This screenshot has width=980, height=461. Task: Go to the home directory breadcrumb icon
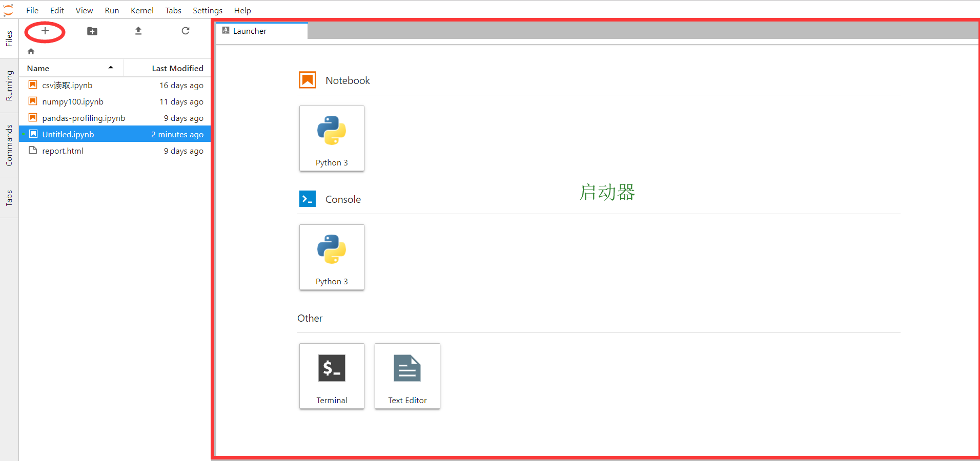pyautogui.click(x=31, y=51)
